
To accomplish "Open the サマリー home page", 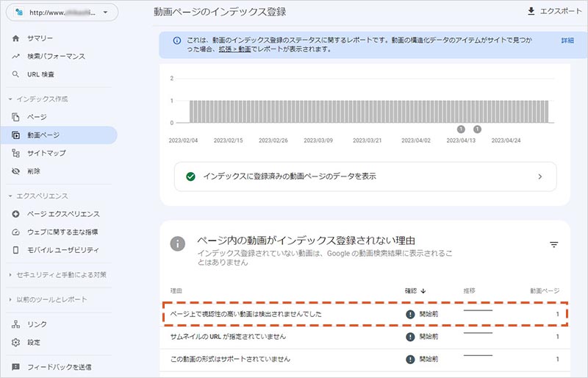I will (x=41, y=38).
